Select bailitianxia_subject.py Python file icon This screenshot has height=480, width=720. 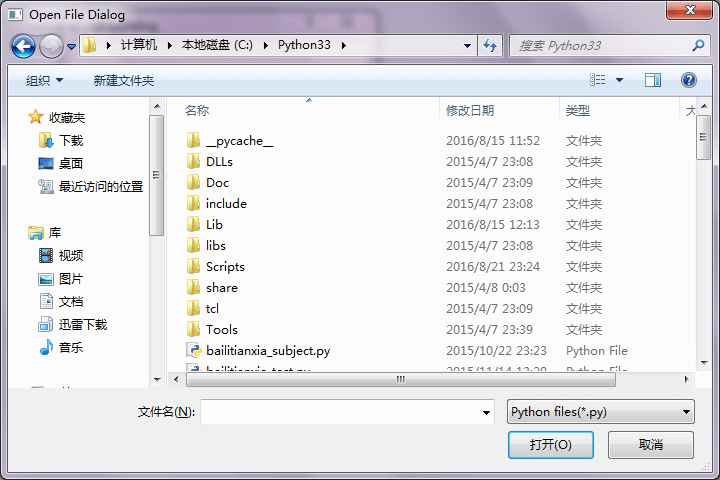(x=194, y=350)
